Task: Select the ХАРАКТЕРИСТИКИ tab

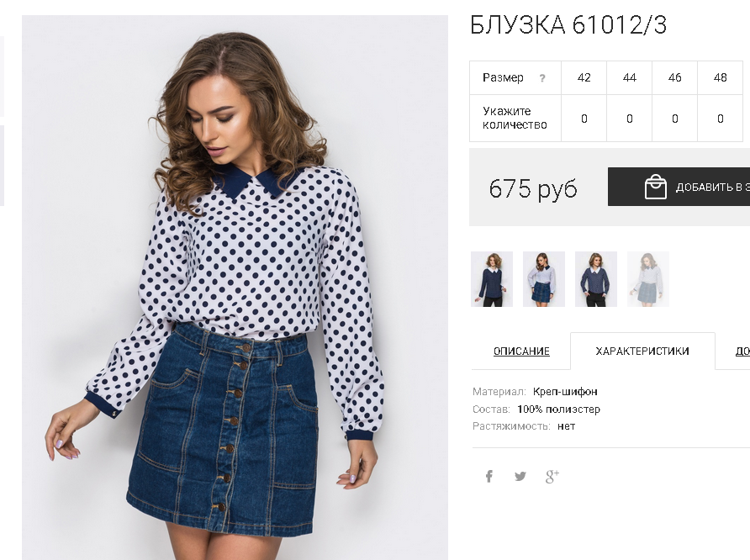Action: click(x=642, y=351)
